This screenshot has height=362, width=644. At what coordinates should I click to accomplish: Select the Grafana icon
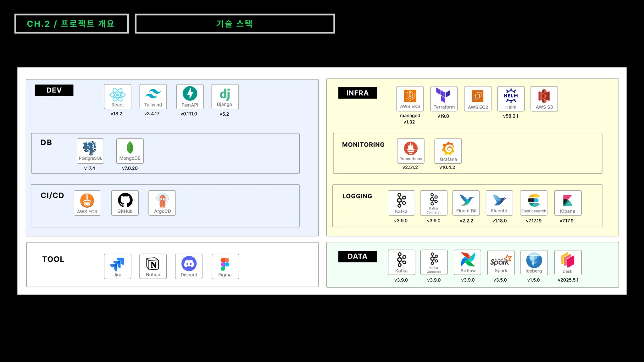448,151
